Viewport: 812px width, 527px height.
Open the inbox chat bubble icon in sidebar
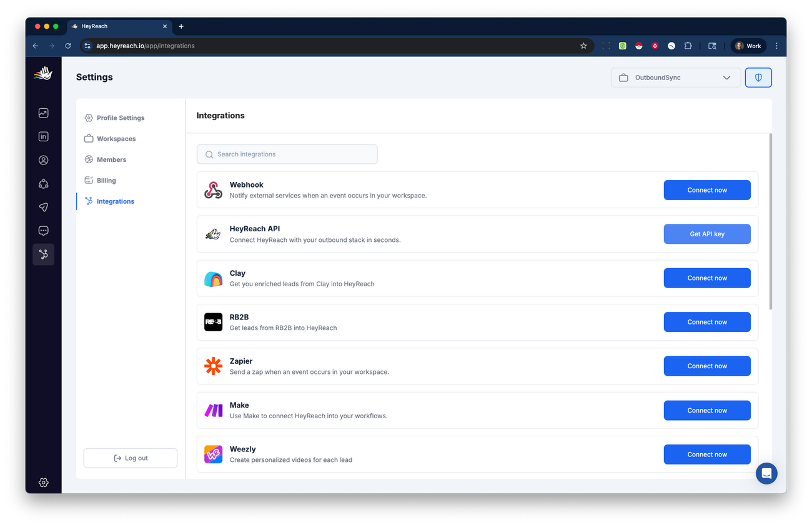pyautogui.click(x=43, y=230)
